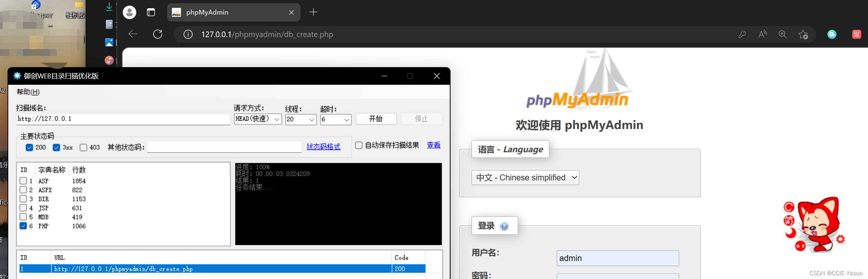
Task: Go back in the browser
Action: click(133, 34)
